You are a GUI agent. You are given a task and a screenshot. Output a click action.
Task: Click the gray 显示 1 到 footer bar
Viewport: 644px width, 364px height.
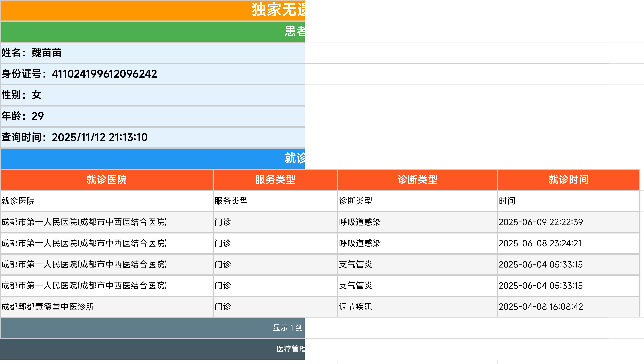point(152,328)
